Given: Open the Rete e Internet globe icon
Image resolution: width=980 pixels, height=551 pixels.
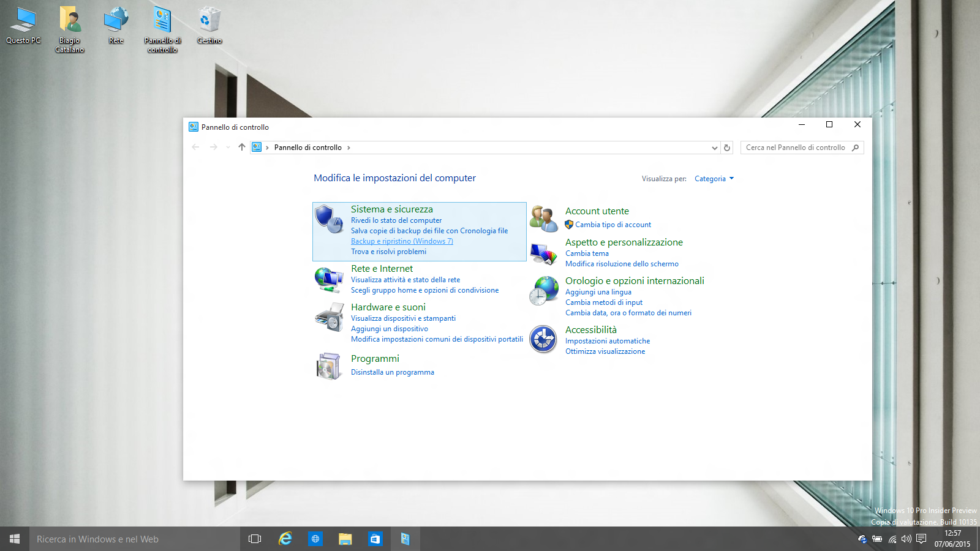Looking at the screenshot, I should [x=329, y=280].
